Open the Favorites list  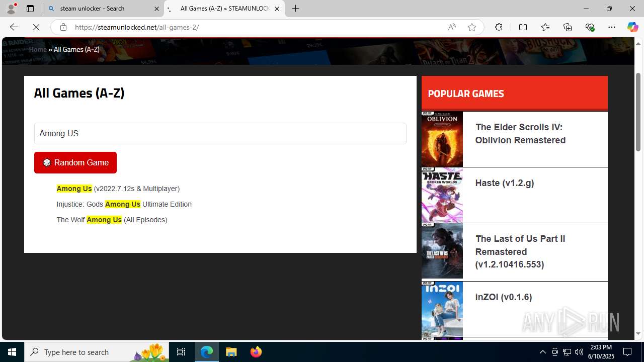coord(545,27)
